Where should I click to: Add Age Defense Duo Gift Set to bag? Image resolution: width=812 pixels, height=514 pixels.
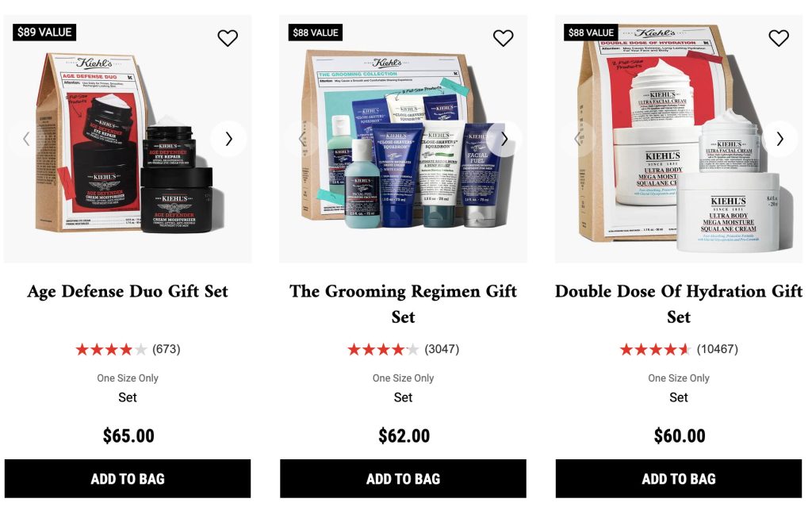(128, 479)
